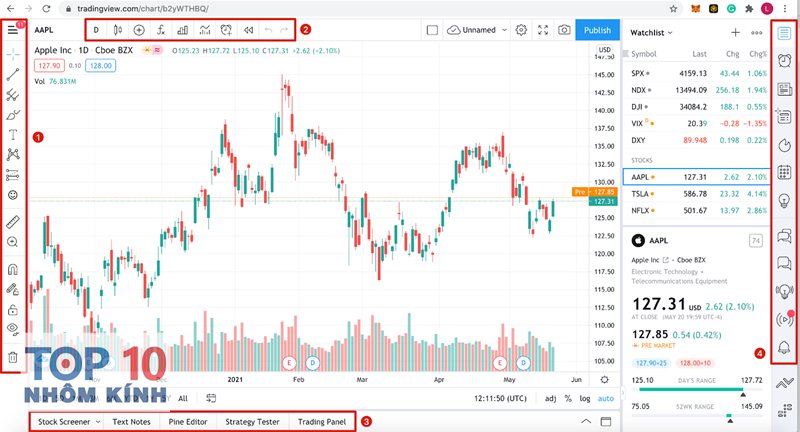Select the text annotation tool
The width and height of the screenshot is (800, 432).
13,135
